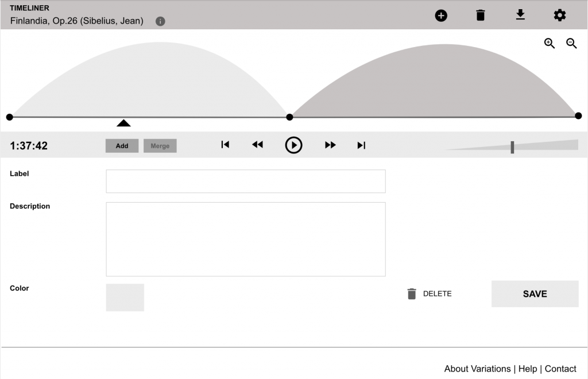This screenshot has height=379, width=588.
Task: Click the Merge button
Action: tap(160, 146)
